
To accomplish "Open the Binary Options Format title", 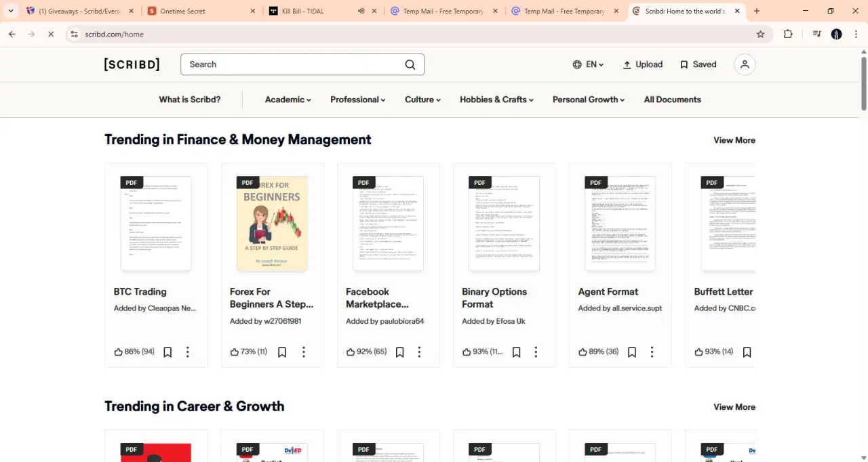I will [x=494, y=298].
